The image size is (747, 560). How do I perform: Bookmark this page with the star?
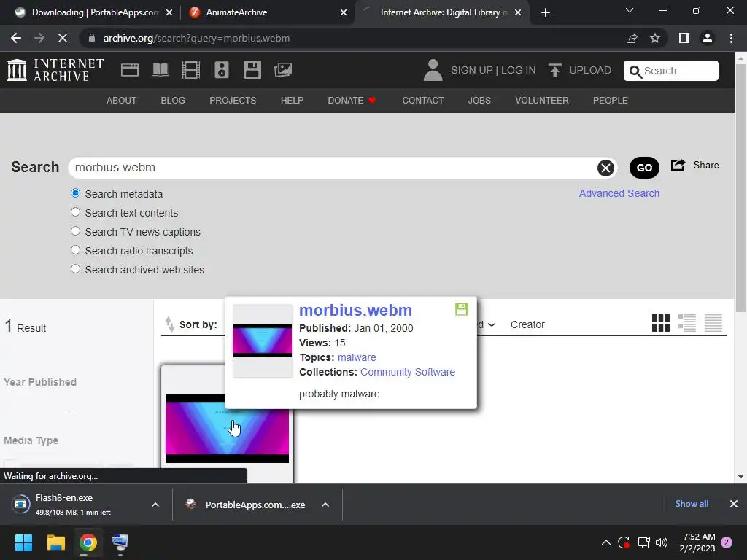coord(655,38)
